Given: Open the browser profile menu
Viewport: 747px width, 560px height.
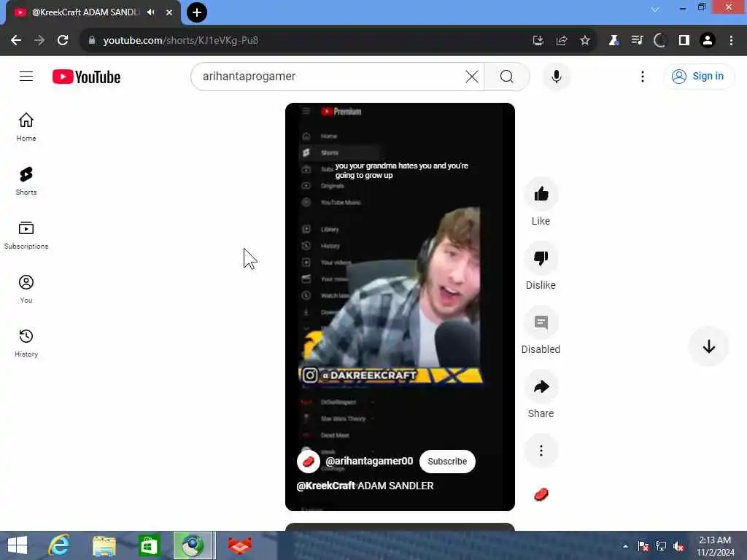Looking at the screenshot, I should (x=708, y=41).
